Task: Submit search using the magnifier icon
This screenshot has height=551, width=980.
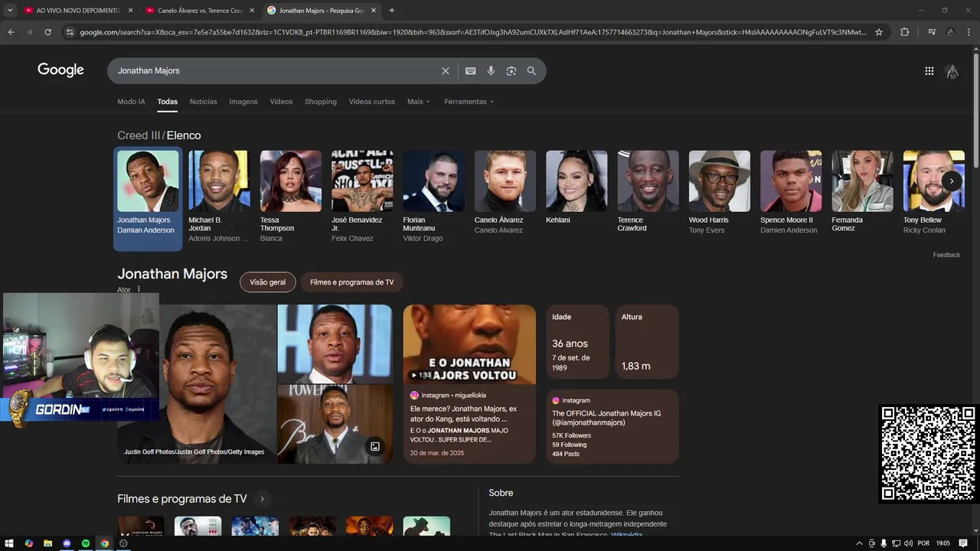Action: click(531, 70)
